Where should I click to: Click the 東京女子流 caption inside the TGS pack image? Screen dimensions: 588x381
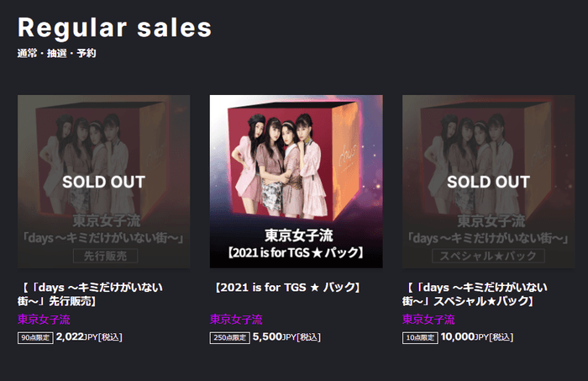(296, 233)
